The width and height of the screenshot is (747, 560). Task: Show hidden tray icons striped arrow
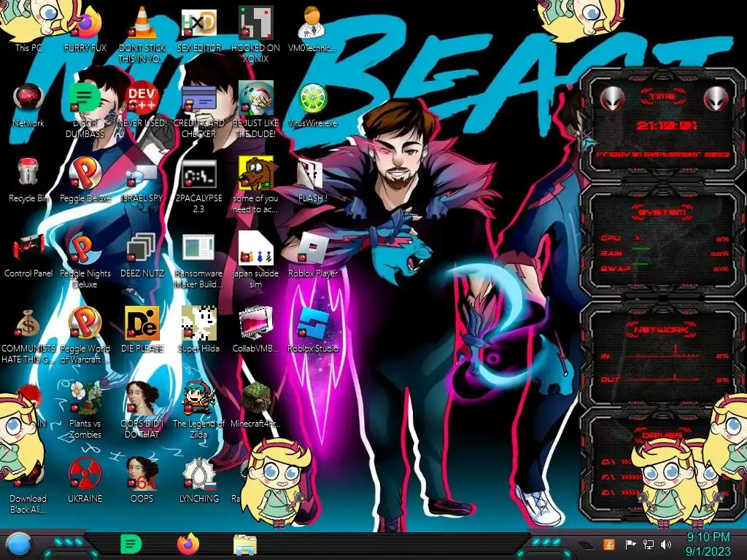pyautogui.click(x=585, y=545)
